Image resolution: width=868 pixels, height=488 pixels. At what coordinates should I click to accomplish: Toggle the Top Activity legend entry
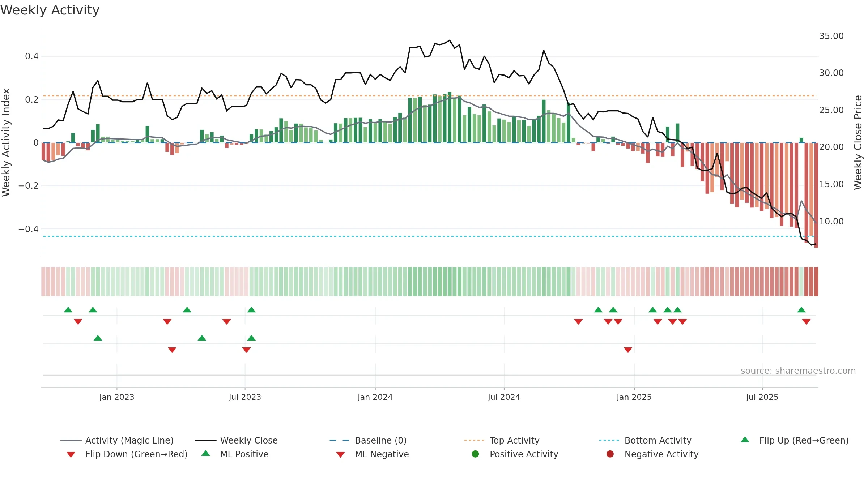(502, 440)
